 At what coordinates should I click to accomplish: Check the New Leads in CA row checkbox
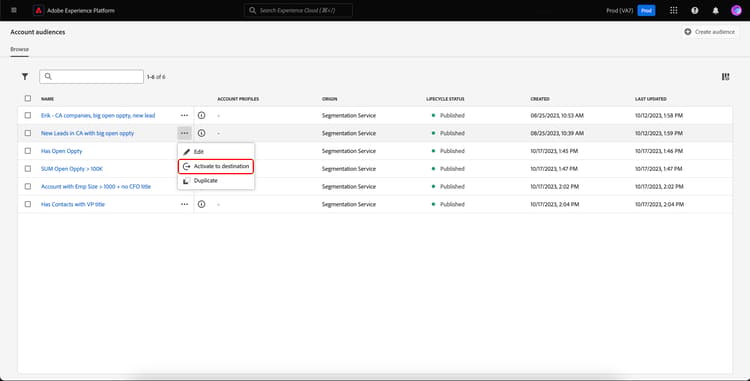tap(28, 133)
